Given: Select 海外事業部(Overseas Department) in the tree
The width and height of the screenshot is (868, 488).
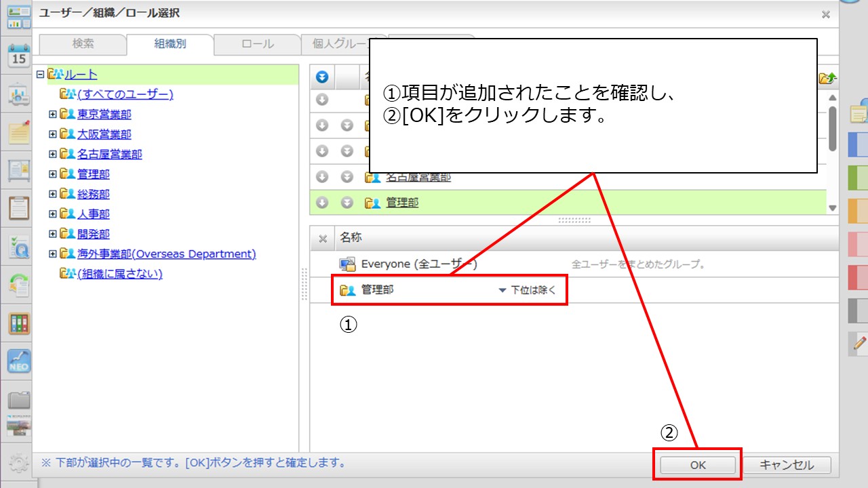Looking at the screenshot, I should pos(167,254).
